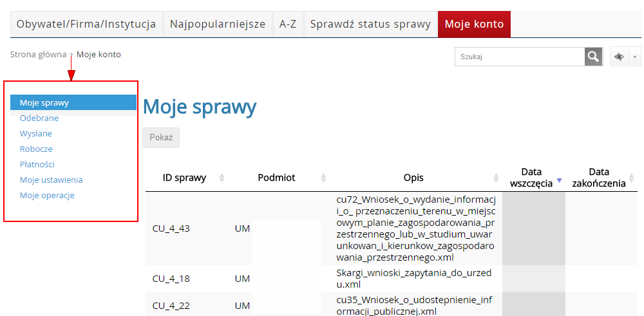Switch to the Najpopularniejsze tab
The image size is (644, 316).
218,24
